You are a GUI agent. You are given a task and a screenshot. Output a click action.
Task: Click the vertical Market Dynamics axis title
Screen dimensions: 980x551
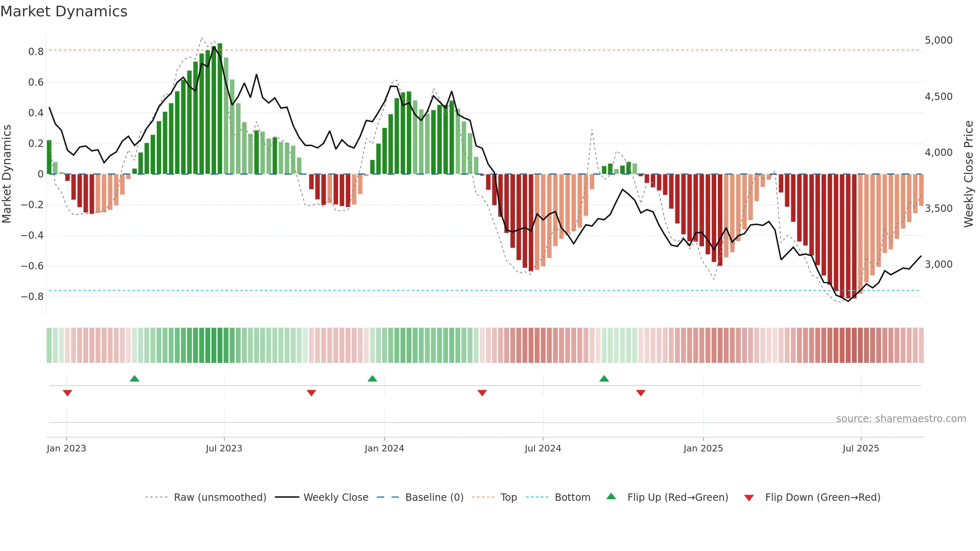[7, 174]
